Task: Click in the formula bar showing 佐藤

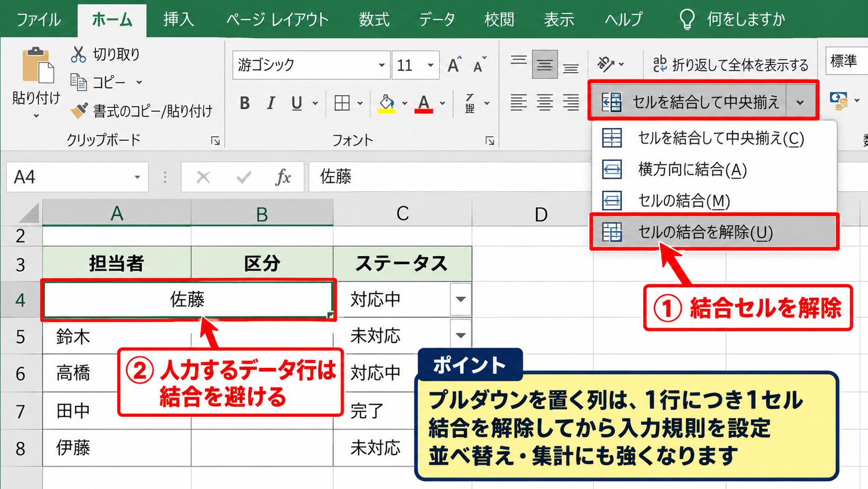Action: coord(450,177)
